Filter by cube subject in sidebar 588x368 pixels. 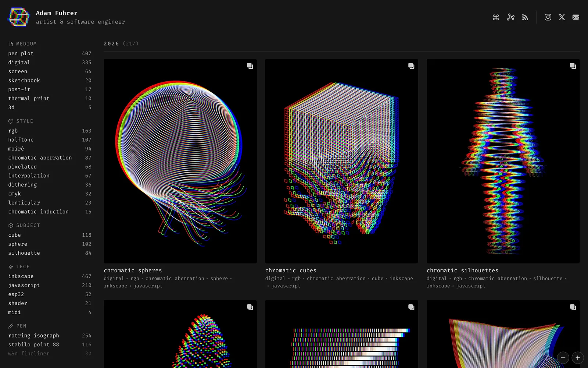[x=50, y=235]
